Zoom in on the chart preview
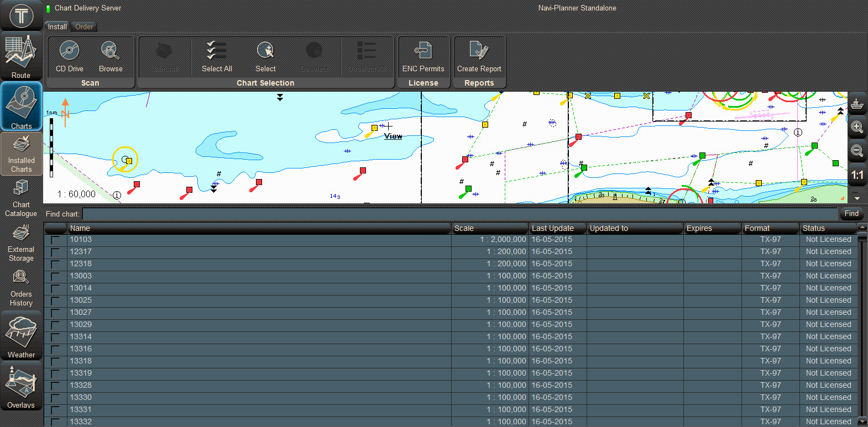Image resolution: width=868 pixels, height=427 pixels. pyautogui.click(x=857, y=127)
